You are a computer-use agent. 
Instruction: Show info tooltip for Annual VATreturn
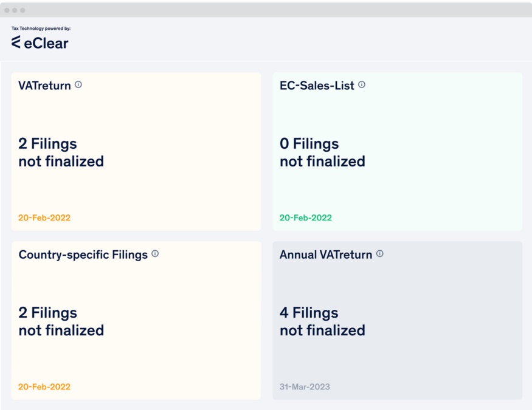click(x=380, y=253)
